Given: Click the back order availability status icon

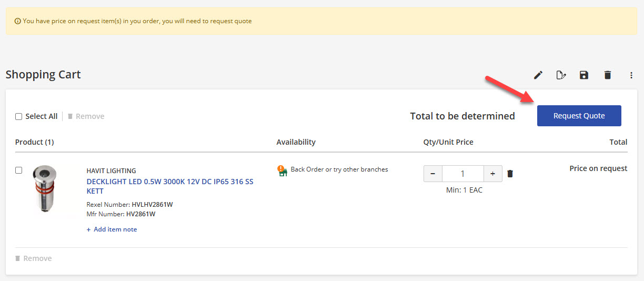Looking at the screenshot, I should [x=283, y=170].
